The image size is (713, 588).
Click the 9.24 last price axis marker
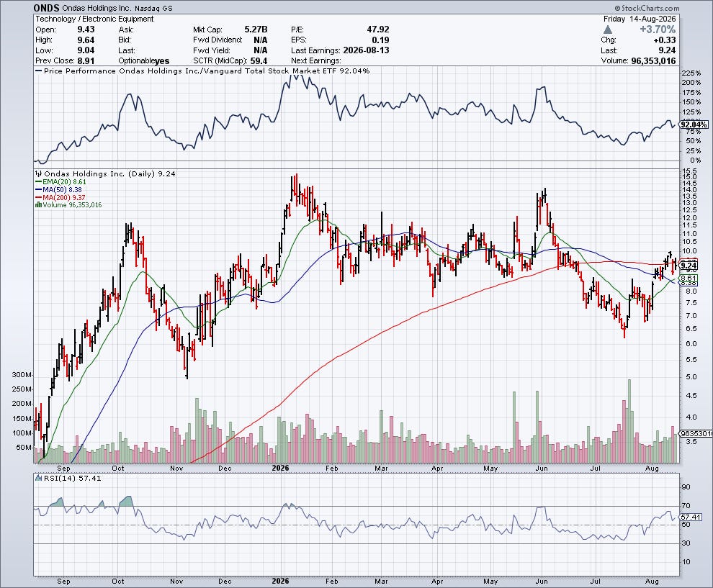pyautogui.click(x=689, y=266)
